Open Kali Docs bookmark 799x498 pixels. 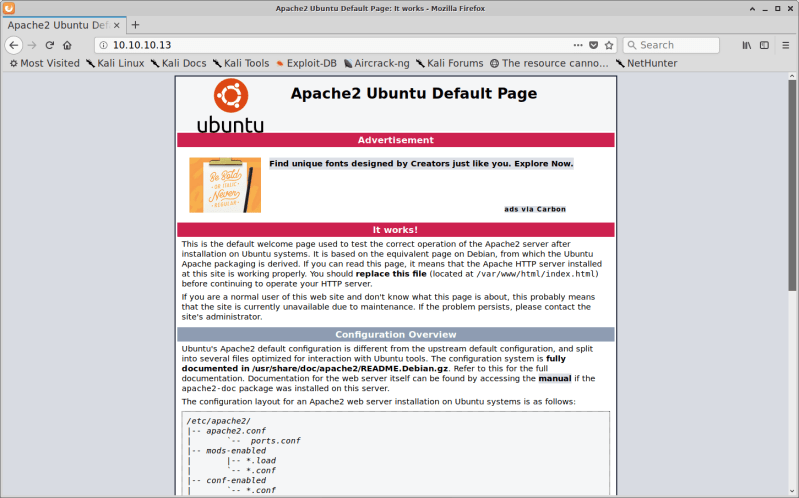point(179,63)
